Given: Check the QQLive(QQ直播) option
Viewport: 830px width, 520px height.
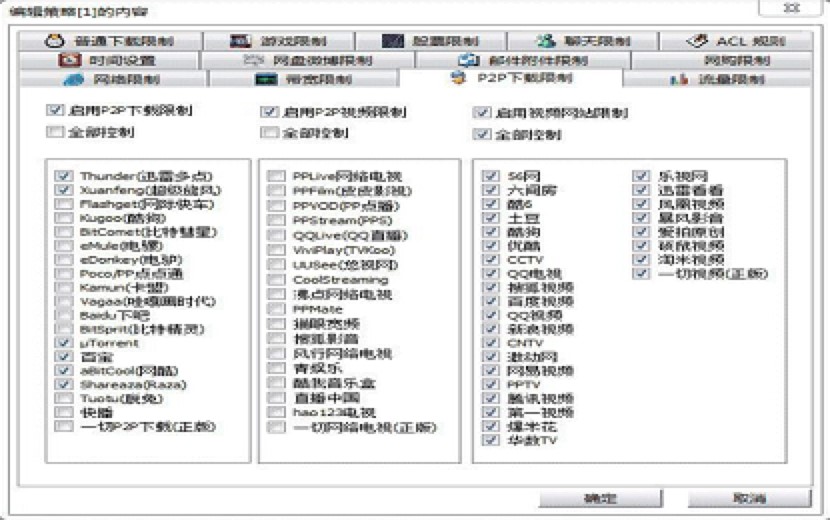Looking at the screenshot, I should [x=276, y=235].
